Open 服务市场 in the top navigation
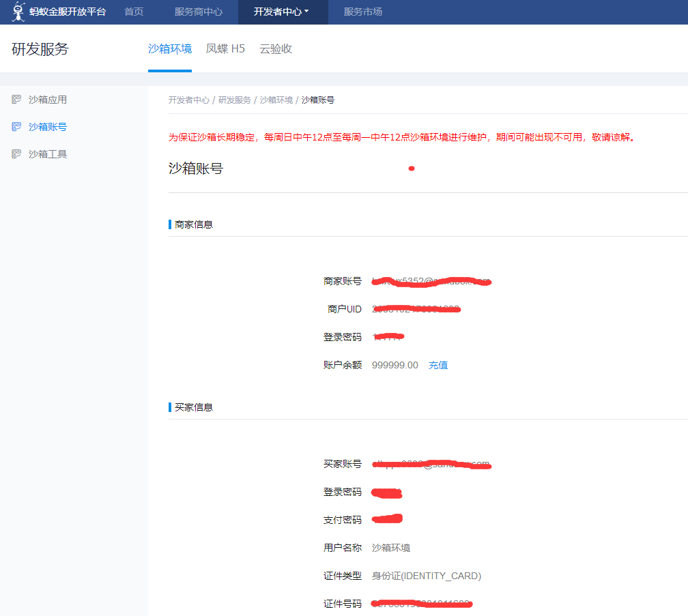The image size is (688, 616). (x=363, y=12)
